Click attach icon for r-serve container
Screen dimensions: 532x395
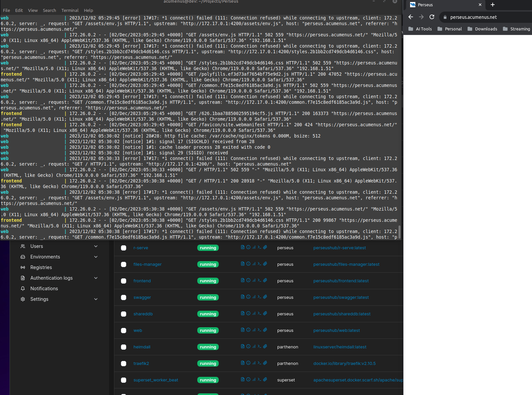[265, 247]
